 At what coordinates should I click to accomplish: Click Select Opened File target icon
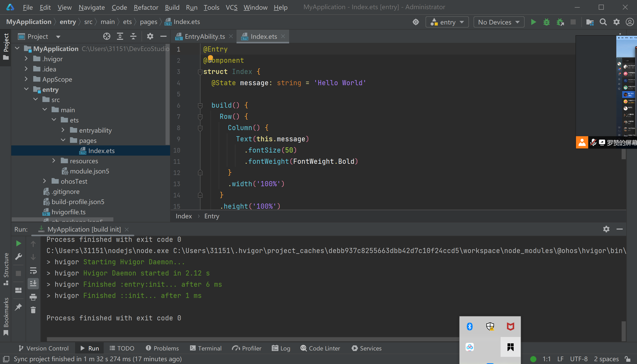[107, 36]
